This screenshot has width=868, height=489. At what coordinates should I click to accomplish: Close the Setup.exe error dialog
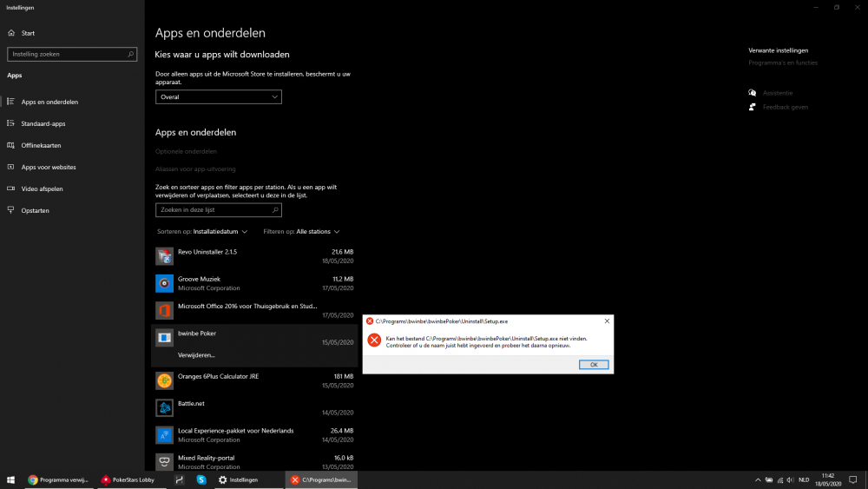(x=607, y=321)
